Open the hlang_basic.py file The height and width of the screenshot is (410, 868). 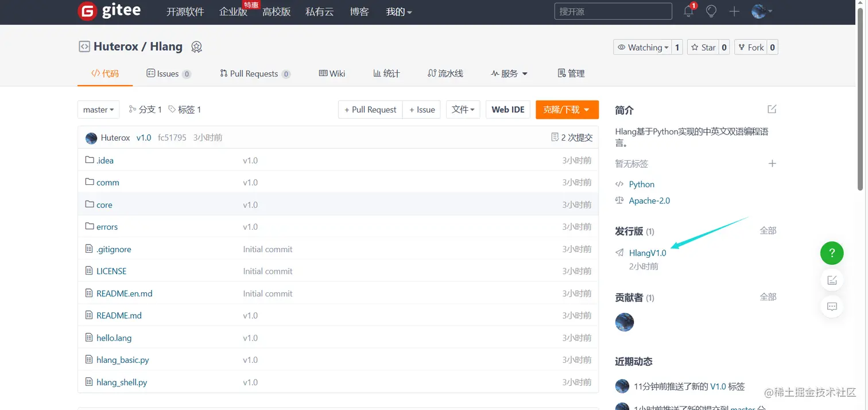pos(123,359)
